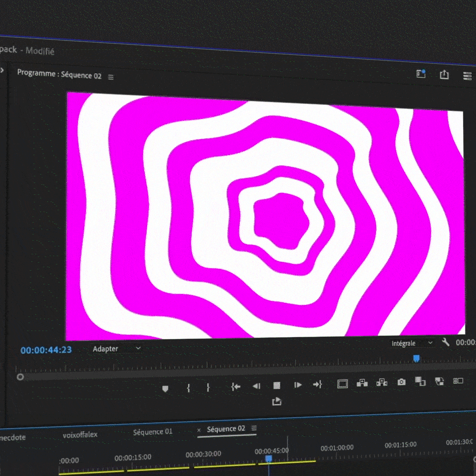Switch to the voixoffalex timeline tab
This screenshot has width=476, height=476.
click(80, 435)
